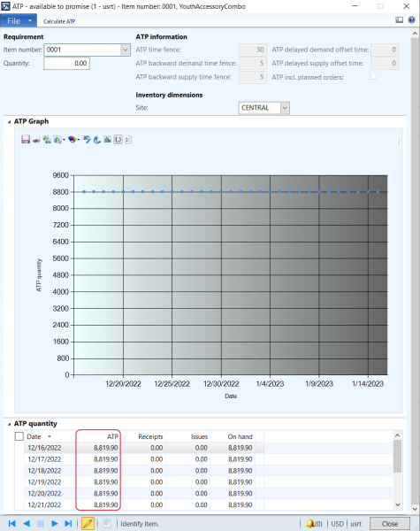
Task: Open the help question mark icon
Action: 411,20
